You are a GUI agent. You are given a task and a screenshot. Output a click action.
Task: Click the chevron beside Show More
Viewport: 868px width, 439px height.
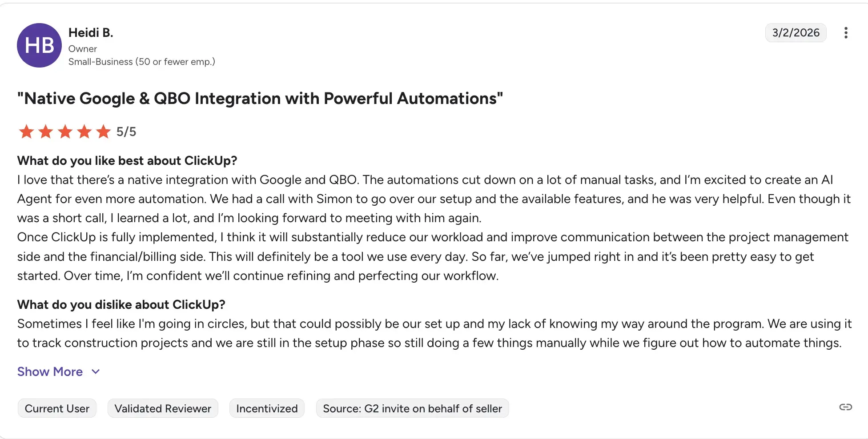96,371
